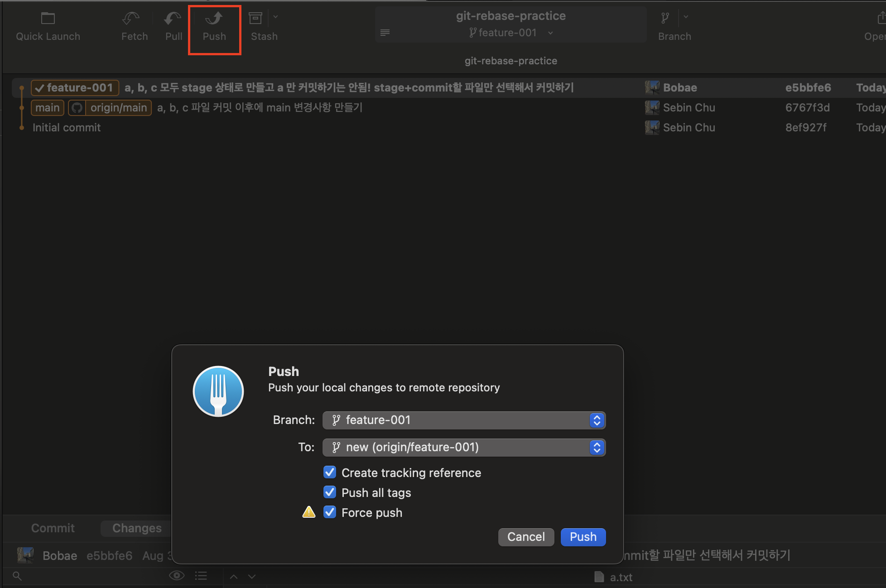
Task: Switch to the Changes tab
Action: coord(137,528)
